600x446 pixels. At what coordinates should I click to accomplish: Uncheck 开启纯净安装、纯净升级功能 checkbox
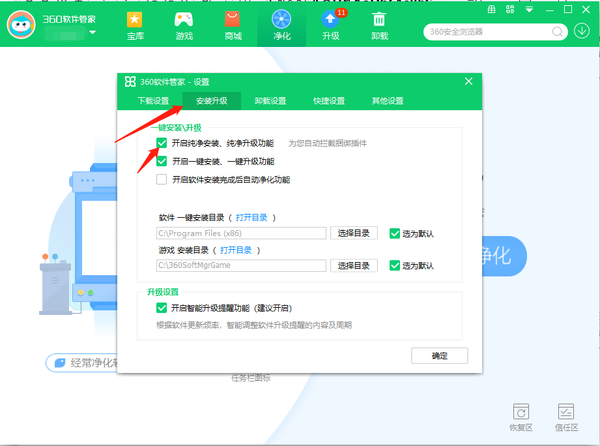click(x=162, y=144)
